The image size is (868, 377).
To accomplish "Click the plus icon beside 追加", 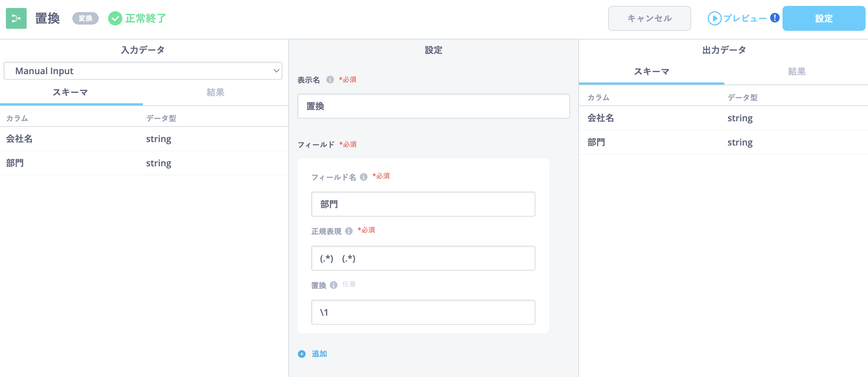I will pos(302,354).
